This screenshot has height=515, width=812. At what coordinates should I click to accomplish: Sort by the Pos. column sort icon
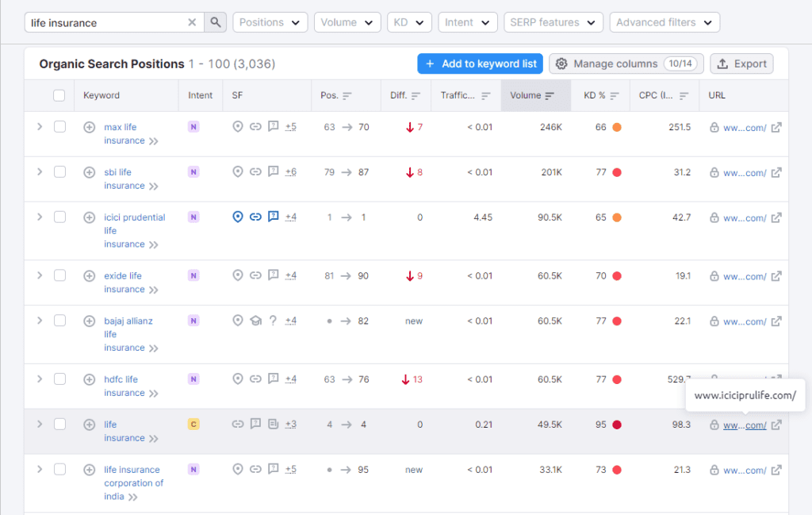tap(347, 95)
